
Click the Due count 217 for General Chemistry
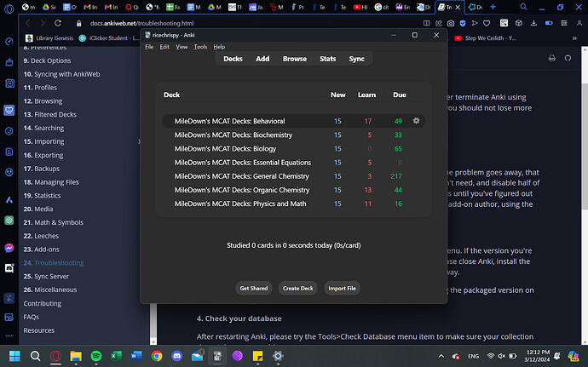[x=396, y=176]
